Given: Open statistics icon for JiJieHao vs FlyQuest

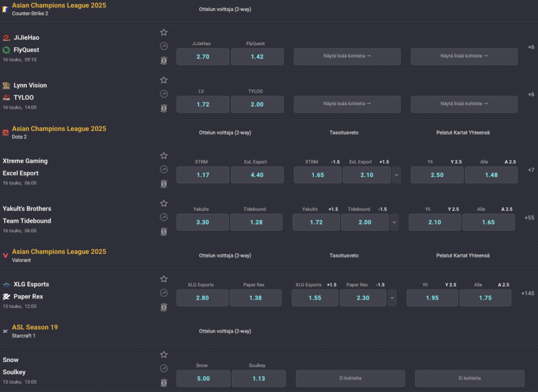Looking at the screenshot, I should 164,46.
